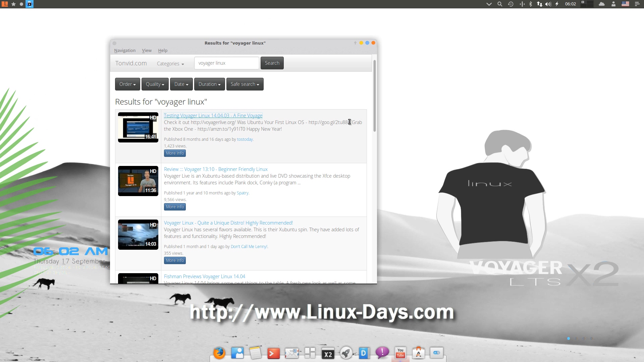644x362 pixels.
Task: Open 'Review ::: Voyager 13:10' video link
Action: pos(216,169)
